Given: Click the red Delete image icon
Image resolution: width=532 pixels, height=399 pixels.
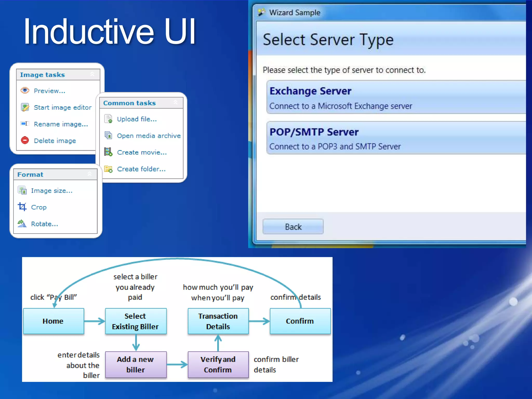Looking at the screenshot, I should [25, 140].
